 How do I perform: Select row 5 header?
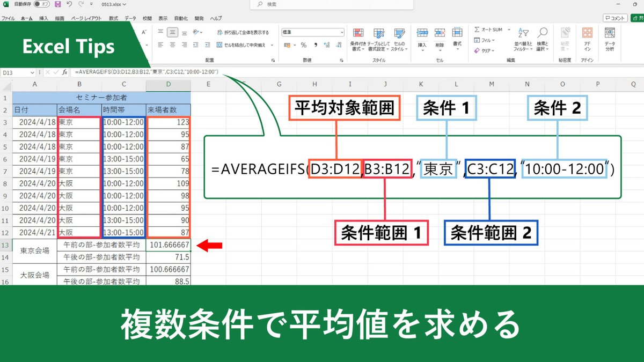click(6, 146)
